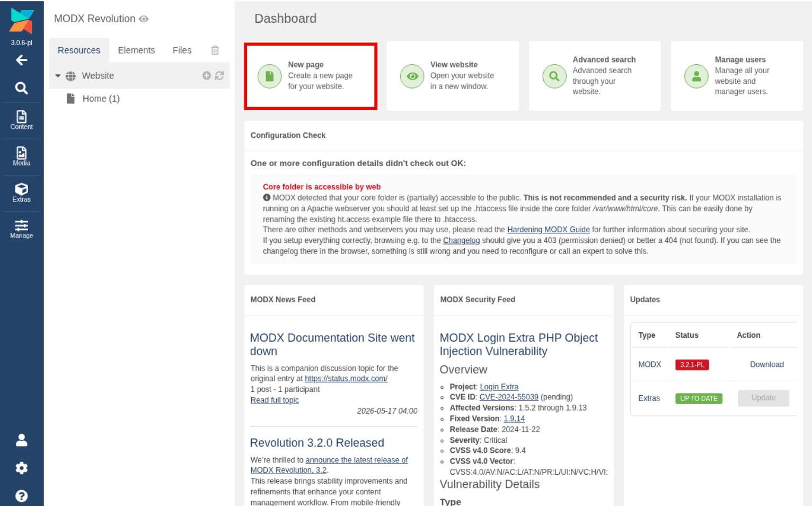This screenshot has height=506, width=812.
Task: Open the help question mark icon
Action: click(x=22, y=496)
